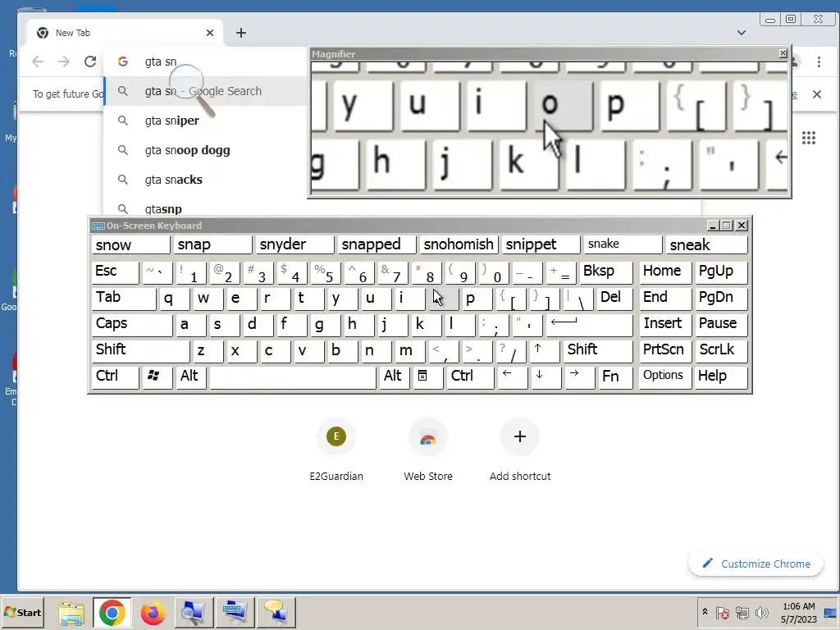The height and width of the screenshot is (630, 840).
Task: Choose predicted word snow
Action: pos(130,244)
